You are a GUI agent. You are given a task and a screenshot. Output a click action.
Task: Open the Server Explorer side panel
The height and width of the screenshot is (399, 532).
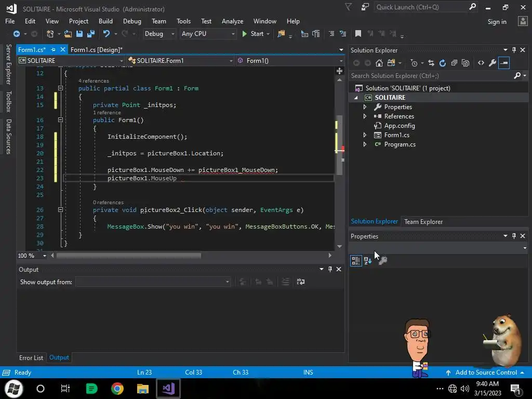coord(8,64)
